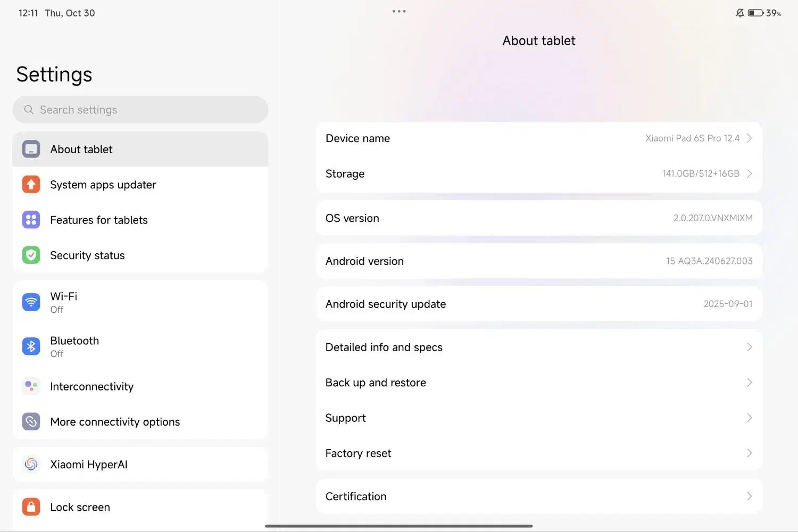
Task: Tap the Lock screen padlock icon
Action: click(x=31, y=507)
